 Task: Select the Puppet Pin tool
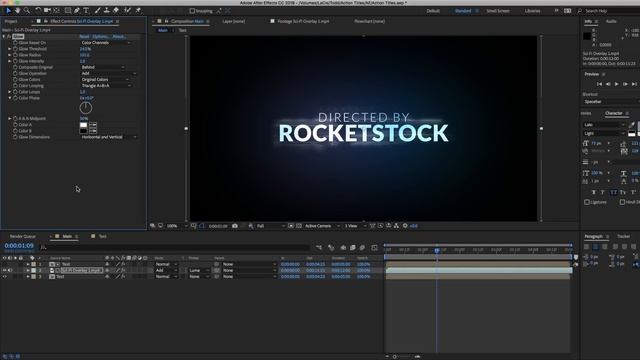(138, 11)
